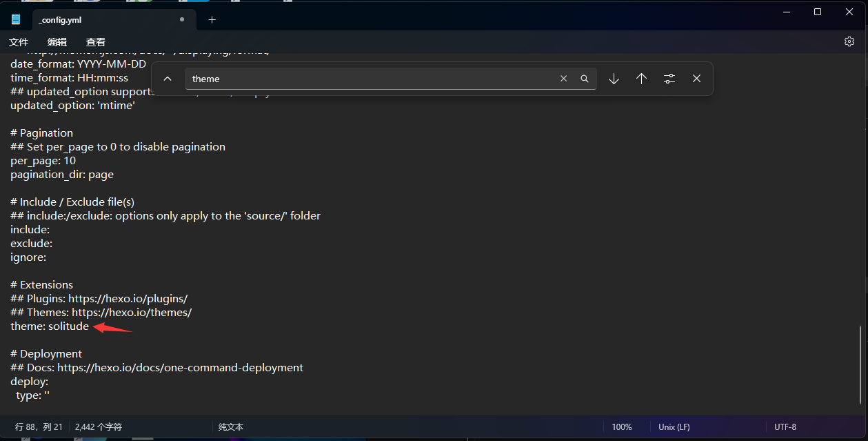Open the 查看 menu
The height and width of the screenshot is (441, 868).
pyautogui.click(x=96, y=42)
